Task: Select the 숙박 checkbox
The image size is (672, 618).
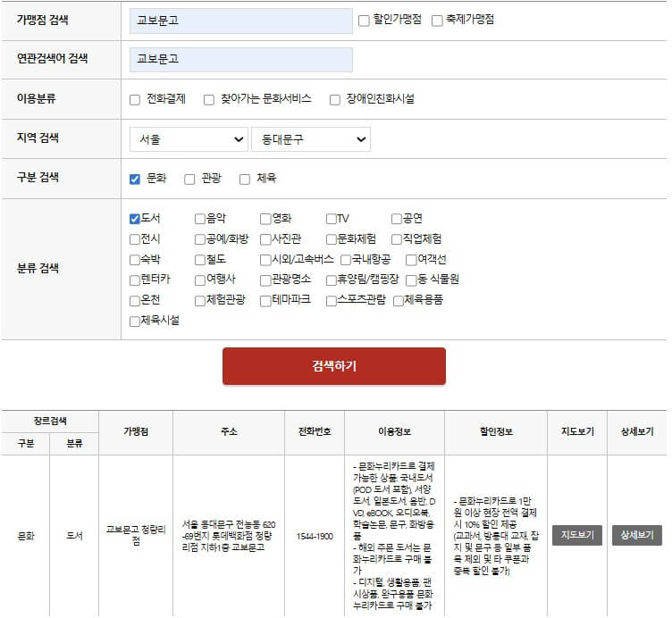Action: click(135, 260)
